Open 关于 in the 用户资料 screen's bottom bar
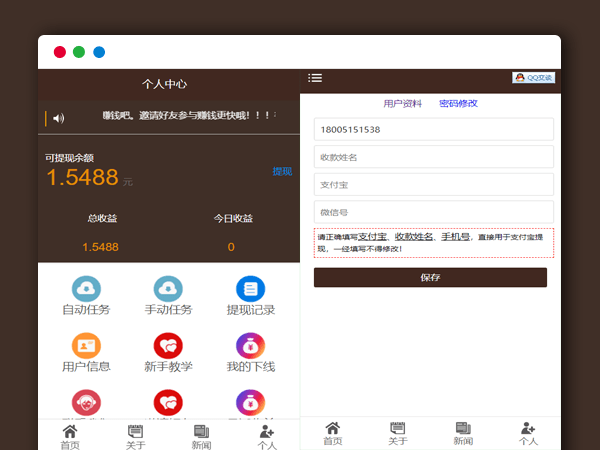The height and width of the screenshot is (450, 600). click(x=398, y=433)
